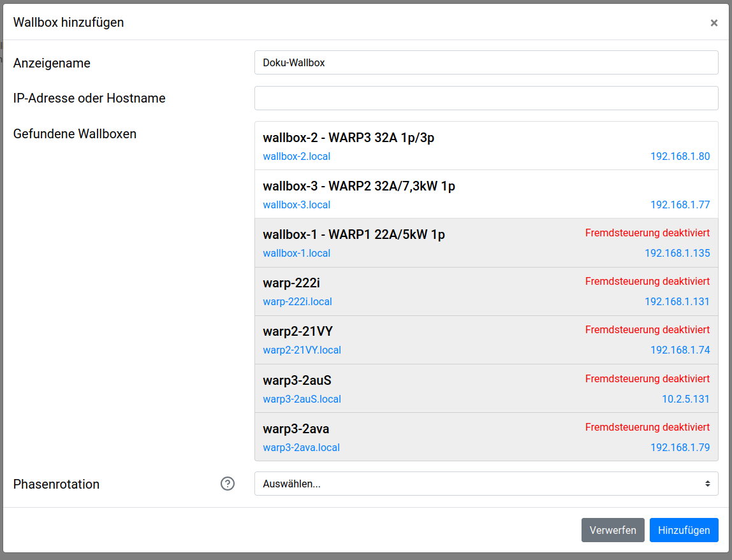Open the wallbox-2.local hostname link

[296, 157]
